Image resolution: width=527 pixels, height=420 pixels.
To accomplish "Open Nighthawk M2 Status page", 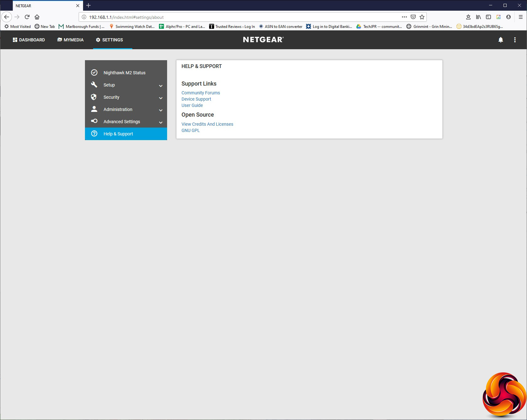I will coord(126,73).
